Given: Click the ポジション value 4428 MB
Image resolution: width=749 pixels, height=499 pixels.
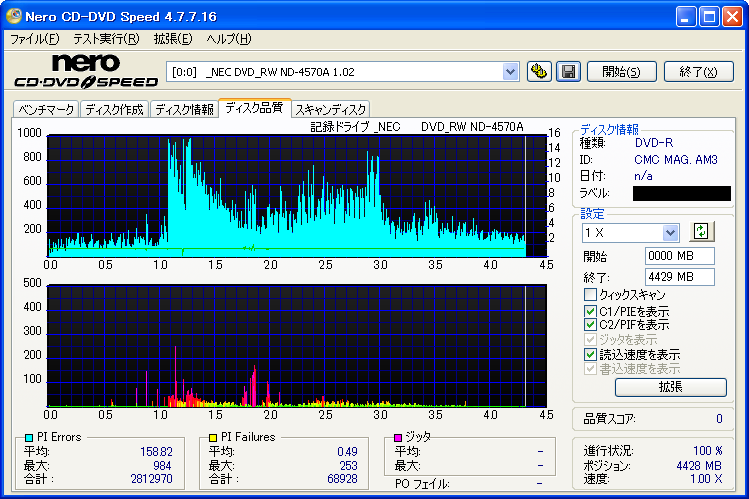Looking at the screenshot, I should [x=699, y=466].
